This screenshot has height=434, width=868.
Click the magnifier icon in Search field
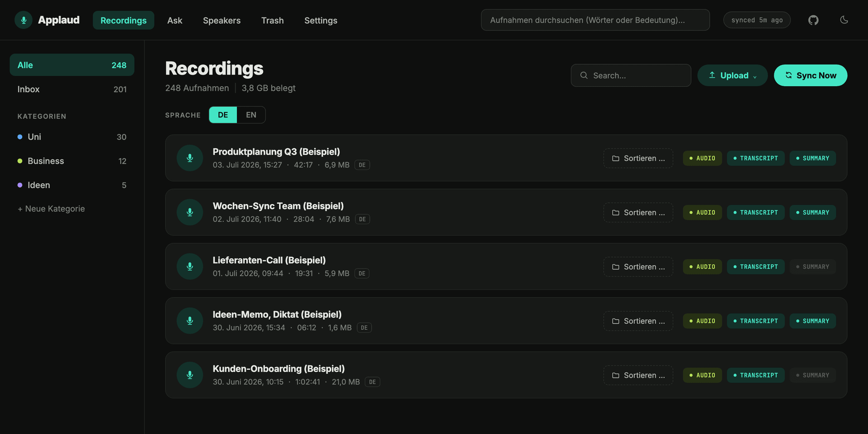(584, 75)
